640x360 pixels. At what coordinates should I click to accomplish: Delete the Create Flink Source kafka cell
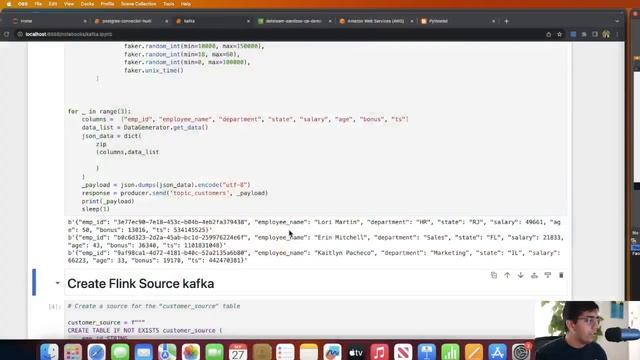[561, 276]
